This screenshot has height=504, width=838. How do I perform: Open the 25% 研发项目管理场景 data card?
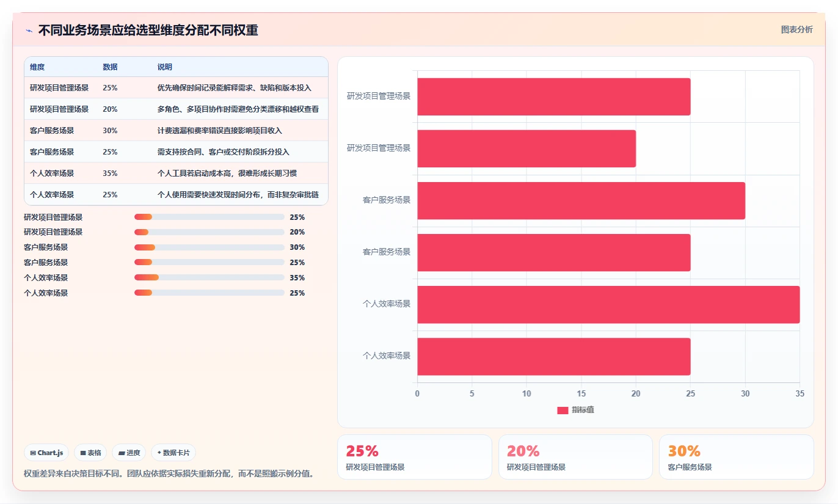(415, 457)
